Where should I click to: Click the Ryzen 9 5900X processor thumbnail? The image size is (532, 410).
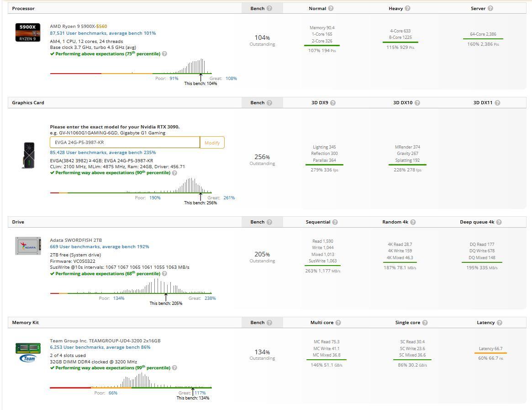coord(28,32)
